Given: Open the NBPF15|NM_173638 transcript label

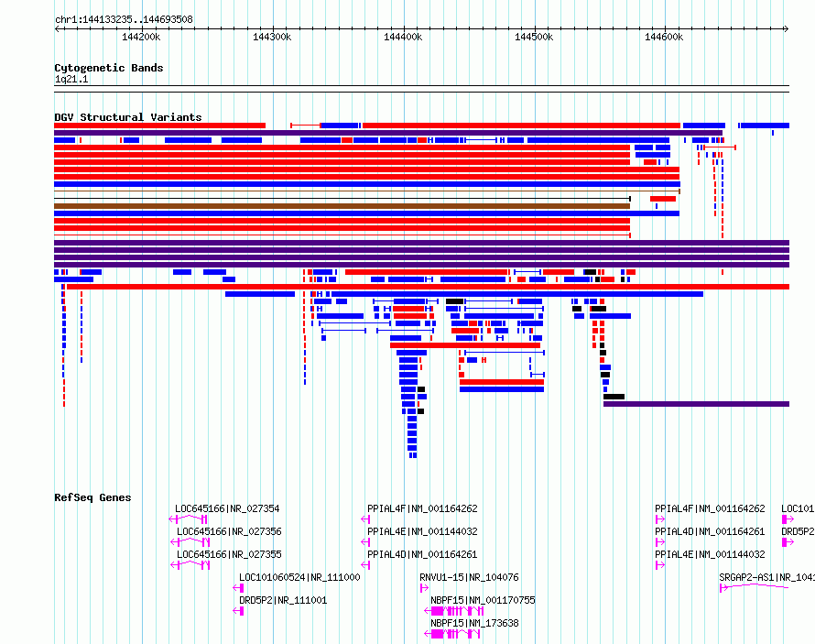Looking at the screenshot, I should coord(474,623).
